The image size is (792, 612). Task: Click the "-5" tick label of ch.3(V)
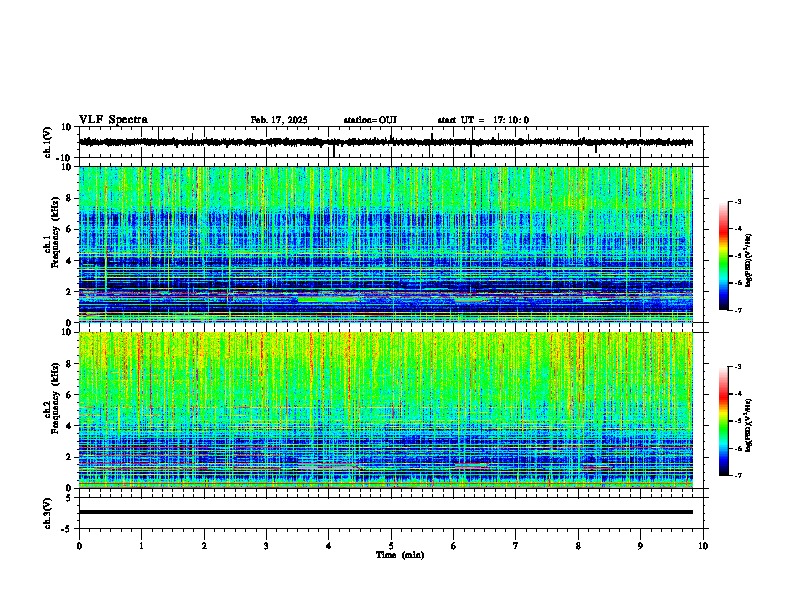point(68,529)
